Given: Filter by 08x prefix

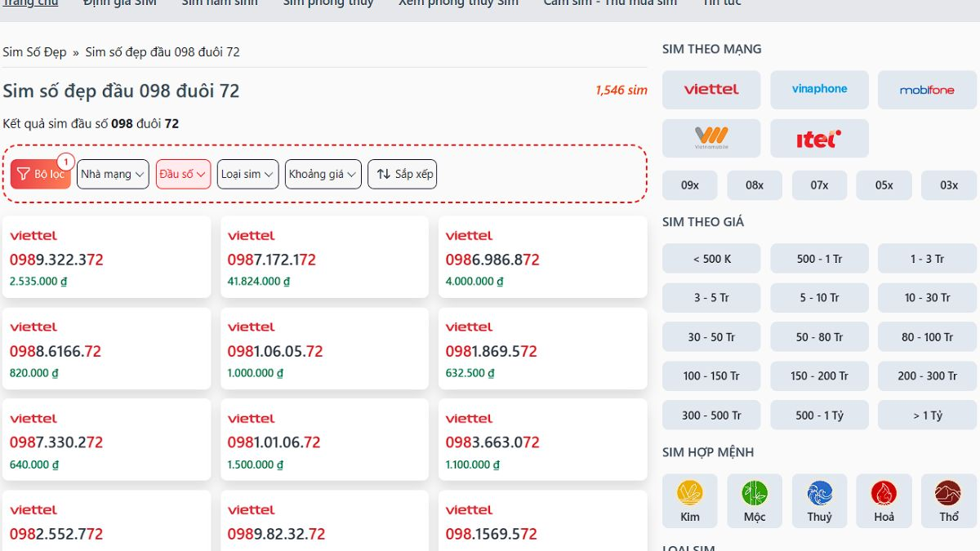Looking at the screenshot, I should click(x=755, y=185).
